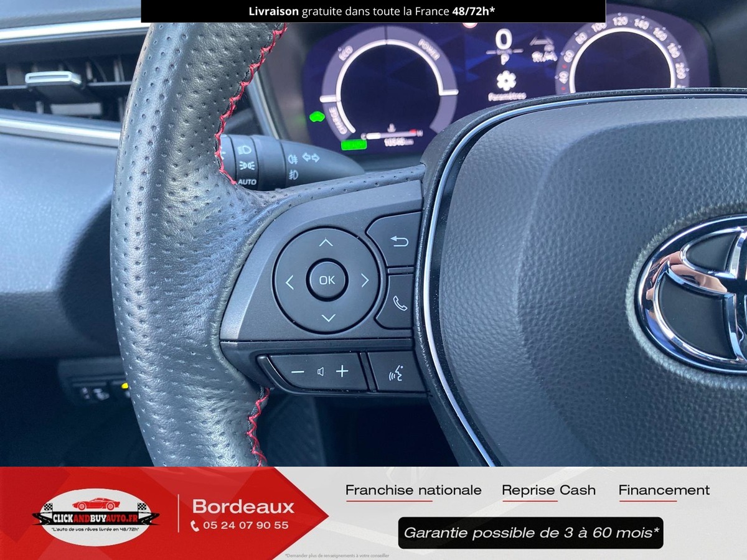The image size is (747, 560).
Task: Select AUTO on the headlight stalk
Action: 247,182
